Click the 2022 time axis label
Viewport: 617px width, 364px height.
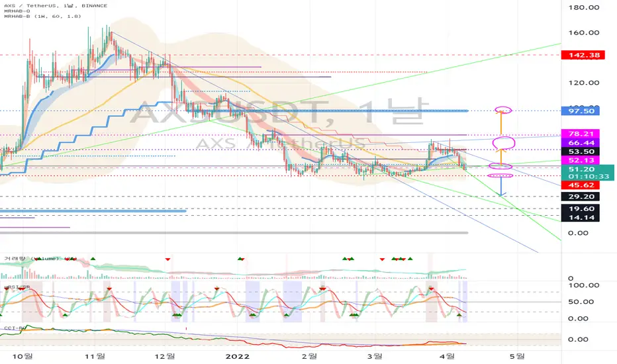click(x=237, y=356)
